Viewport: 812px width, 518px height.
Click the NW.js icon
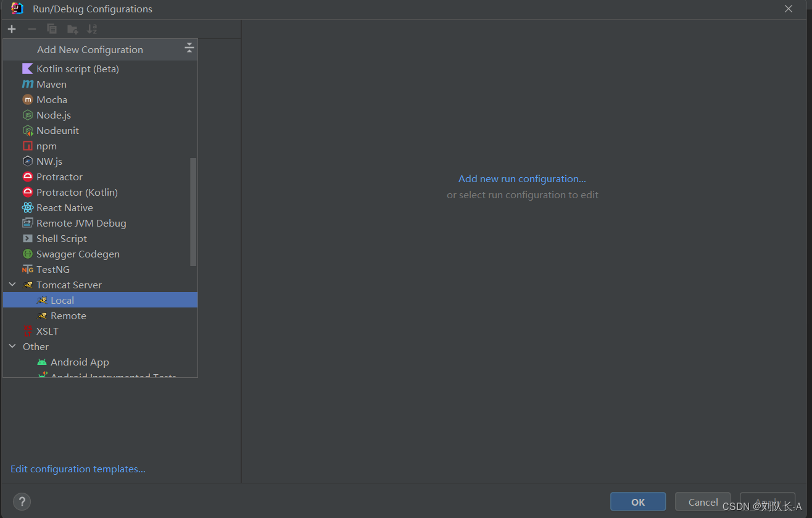tap(27, 161)
